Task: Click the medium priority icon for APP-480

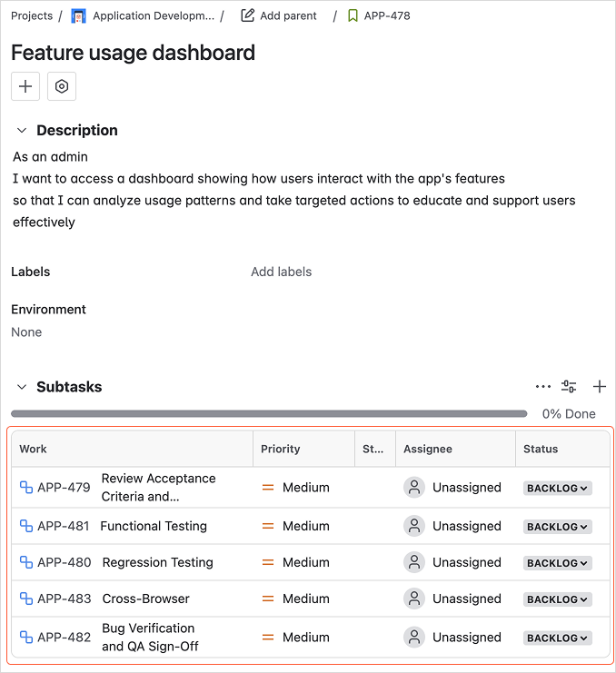Action: point(268,562)
